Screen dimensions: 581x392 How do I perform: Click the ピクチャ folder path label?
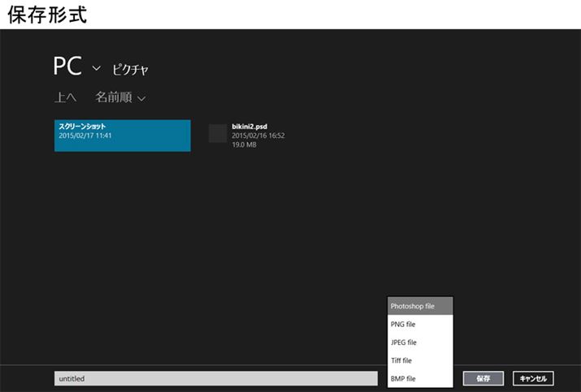tap(130, 69)
